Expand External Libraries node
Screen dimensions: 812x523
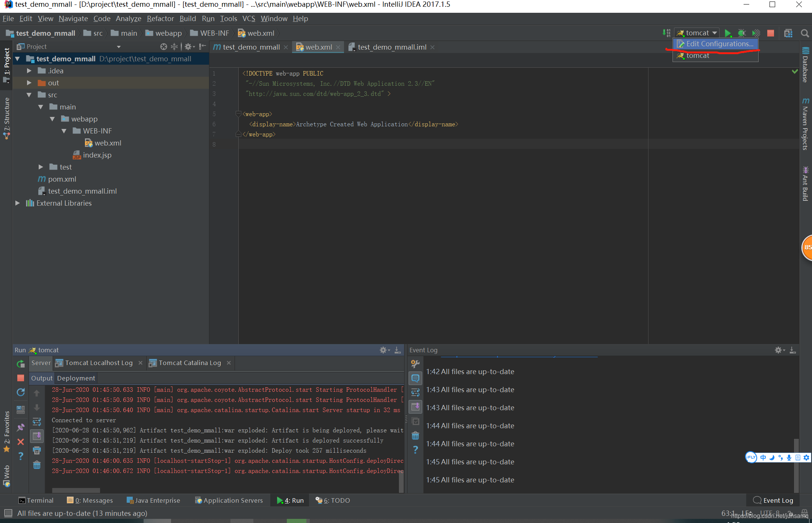coord(17,203)
